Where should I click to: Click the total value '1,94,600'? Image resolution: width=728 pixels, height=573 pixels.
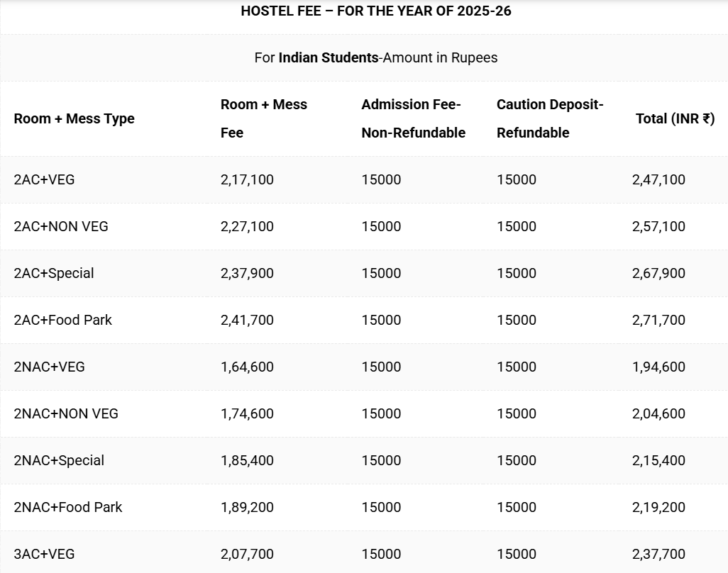[658, 367]
